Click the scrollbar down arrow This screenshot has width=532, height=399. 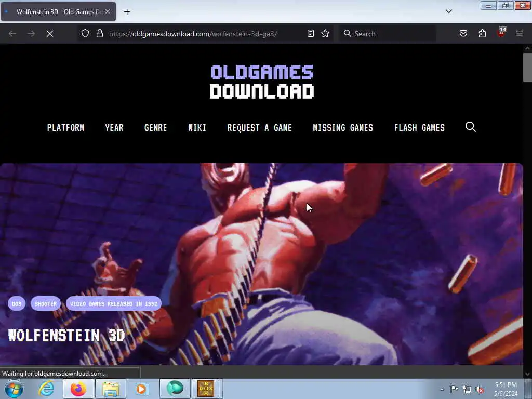click(527, 374)
